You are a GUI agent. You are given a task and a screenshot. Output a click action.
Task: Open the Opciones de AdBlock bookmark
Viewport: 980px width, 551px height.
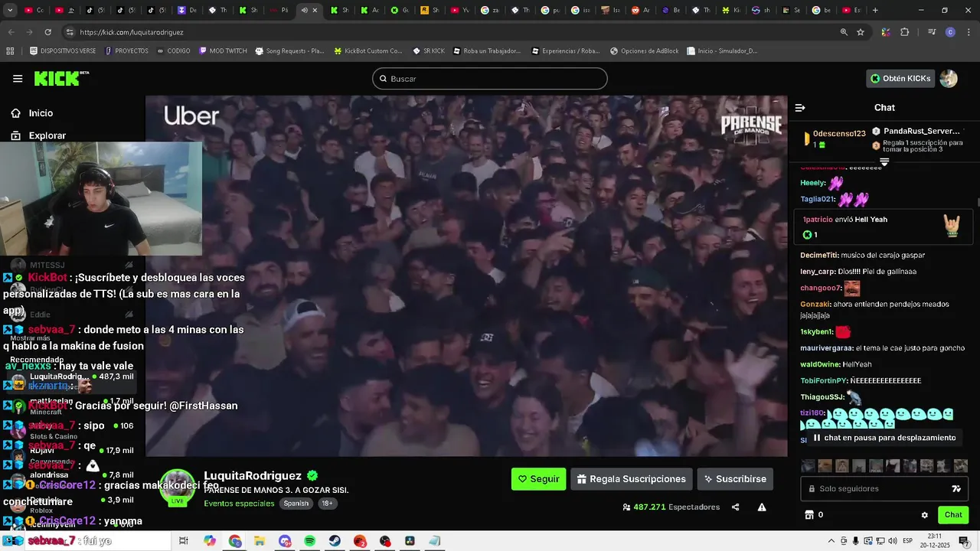pyautogui.click(x=645, y=51)
